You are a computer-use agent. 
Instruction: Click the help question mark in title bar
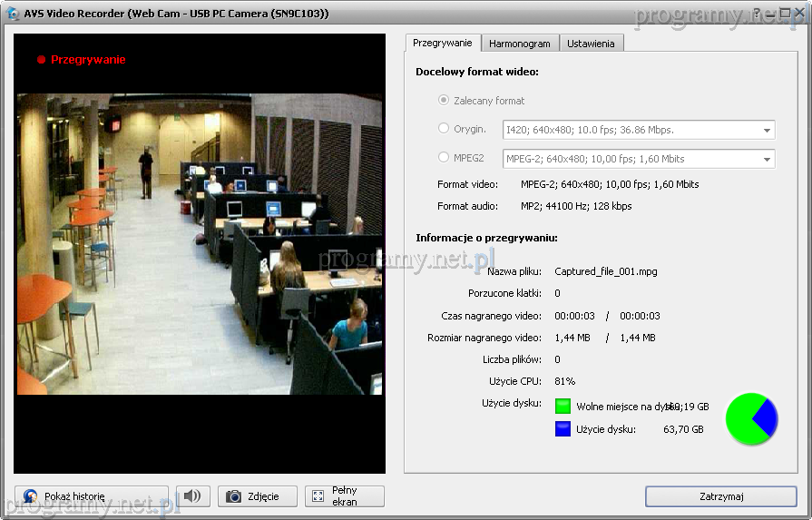[756, 14]
